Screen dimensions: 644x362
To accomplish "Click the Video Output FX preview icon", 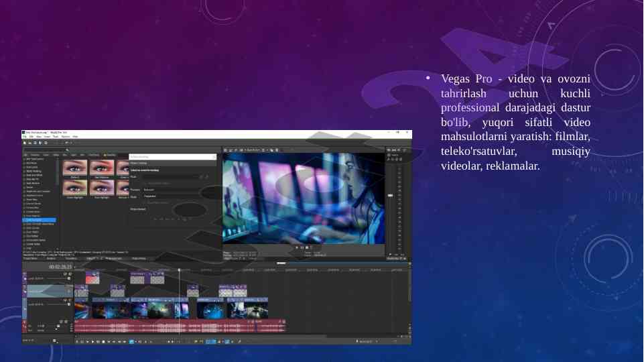I will point(236,150).
